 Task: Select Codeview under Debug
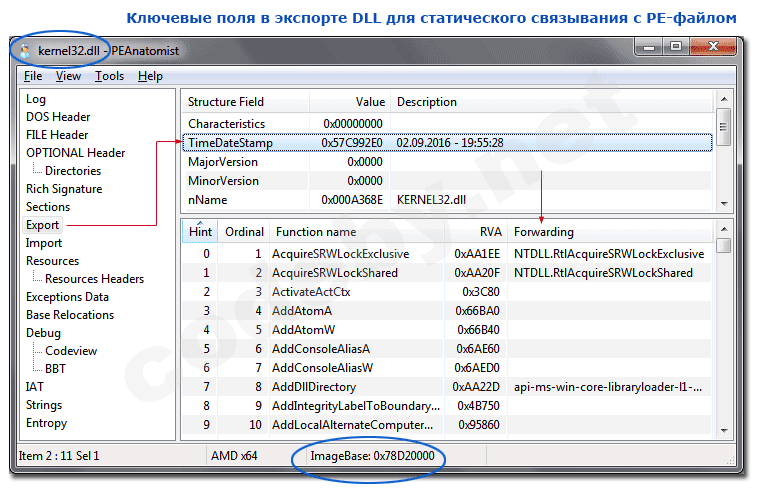pyautogui.click(x=73, y=351)
